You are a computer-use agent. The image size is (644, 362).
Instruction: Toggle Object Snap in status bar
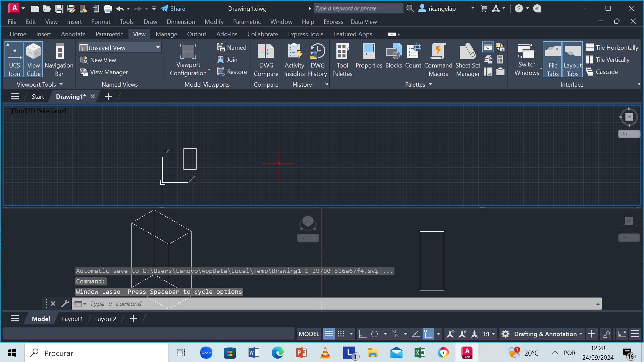pos(428,334)
